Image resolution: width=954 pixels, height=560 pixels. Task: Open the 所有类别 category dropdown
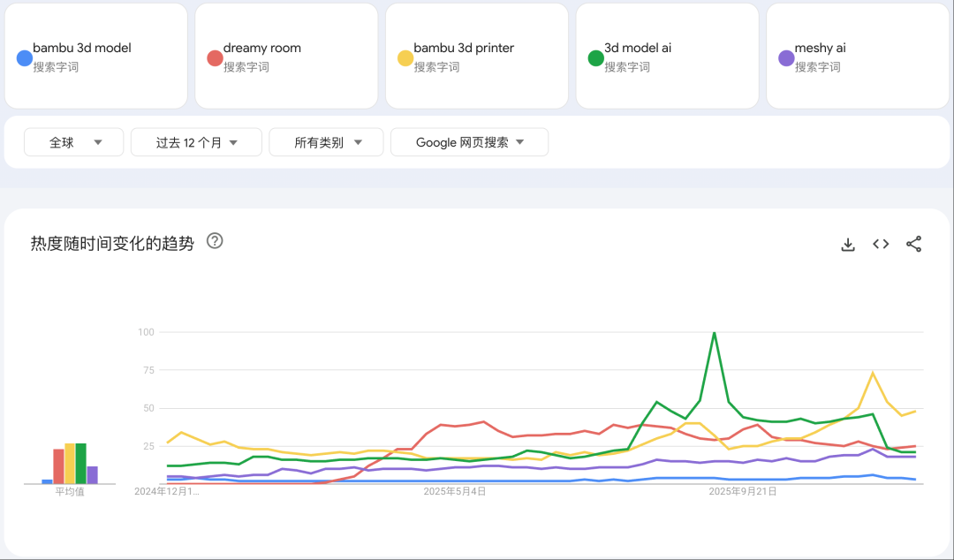(326, 142)
